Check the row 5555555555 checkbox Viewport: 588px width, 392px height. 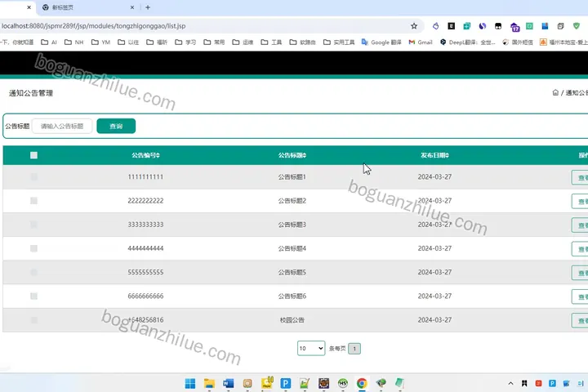(33, 272)
